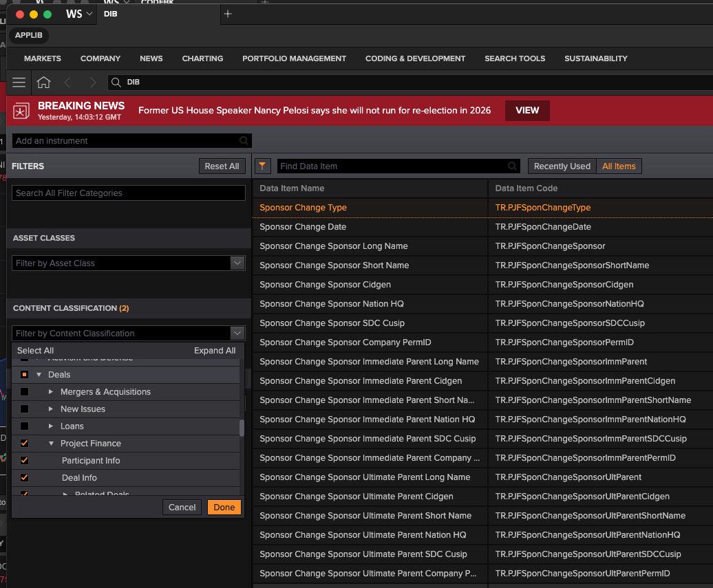Select the Sponsor Change Date row

482,227
